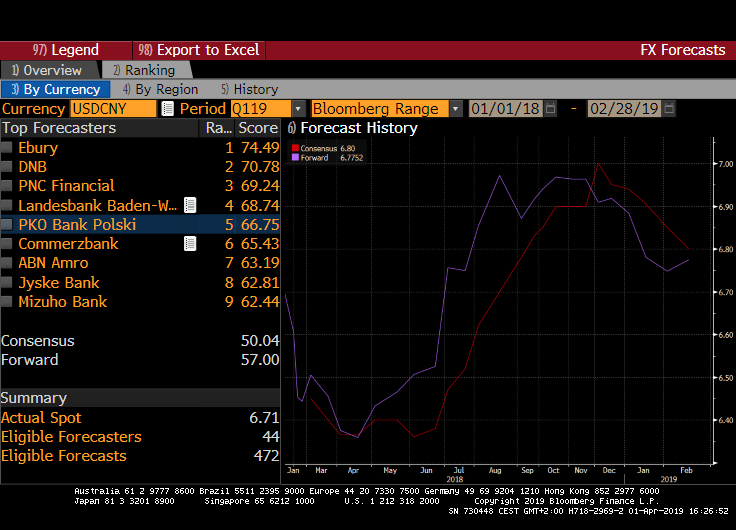Viewport: 736px width, 530px height.
Task: Sort by the Score column header
Action: (257, 128)
